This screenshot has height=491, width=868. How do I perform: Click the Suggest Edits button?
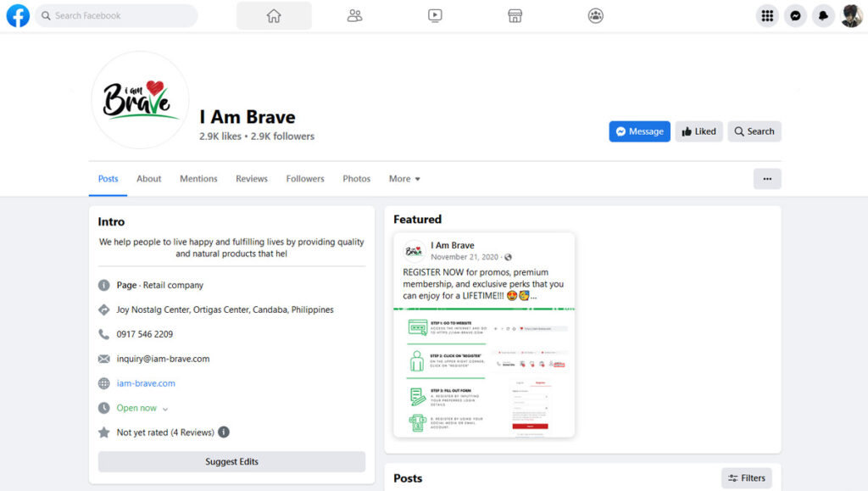231,462
